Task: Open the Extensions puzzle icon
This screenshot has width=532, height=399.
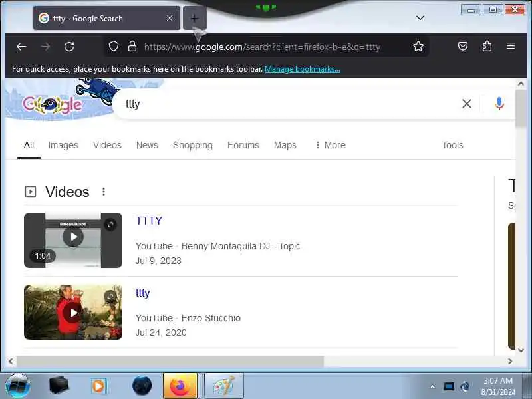Action: [487, 46]
